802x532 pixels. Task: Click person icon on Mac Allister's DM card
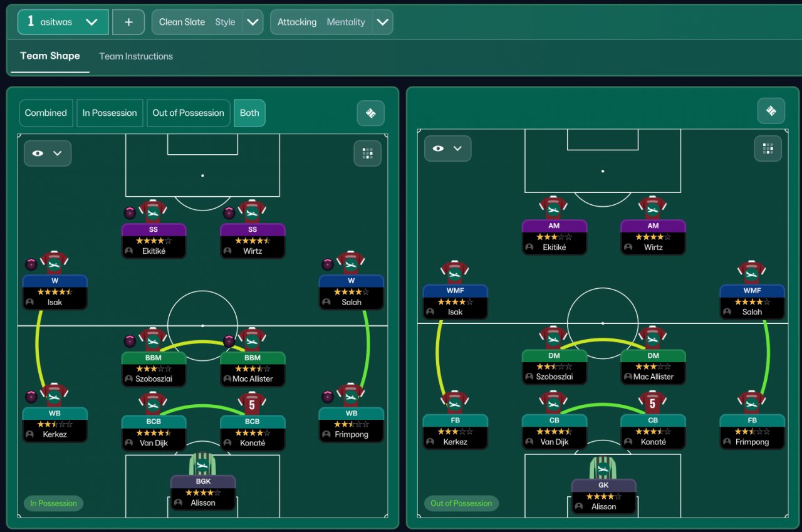point(628,377)
